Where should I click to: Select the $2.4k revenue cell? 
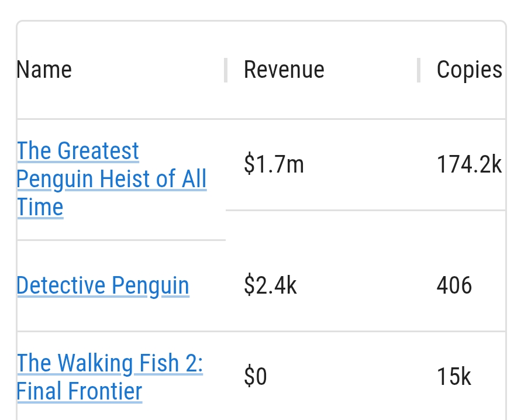click(270, 285)
